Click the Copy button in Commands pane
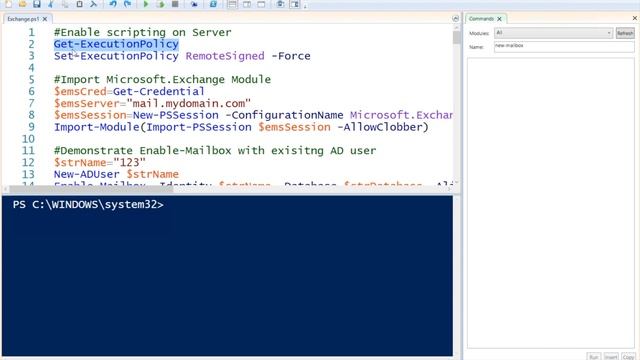Viewport: 640px width, 360px height. coord(629,356)
